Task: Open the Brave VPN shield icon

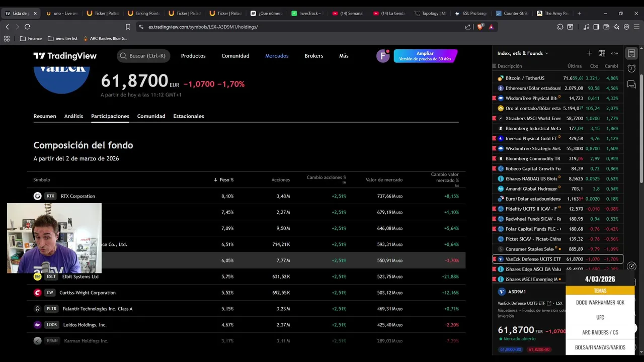Action: click(626, 27)
